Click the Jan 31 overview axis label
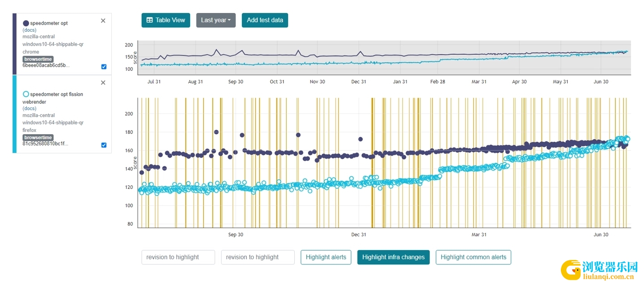Image resolution: width=644 pixels, height=281 pixels. (400, 82)
